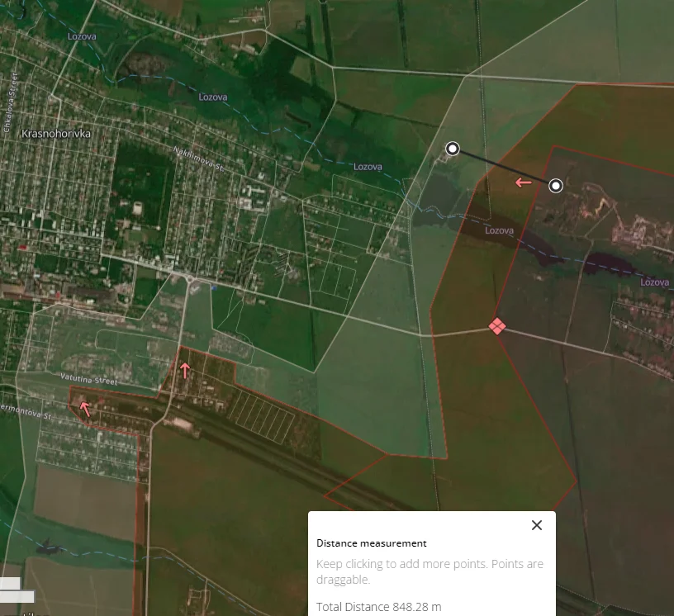674x616 pixels.
Task: Click the pink left-pointing arrow near measurement line
Action: click(x=523, y=182)
